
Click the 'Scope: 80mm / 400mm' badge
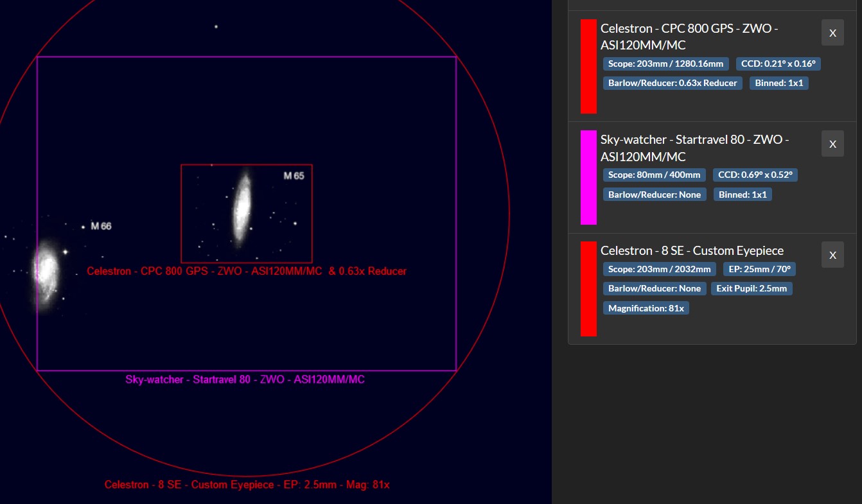[x=654, y=175]
